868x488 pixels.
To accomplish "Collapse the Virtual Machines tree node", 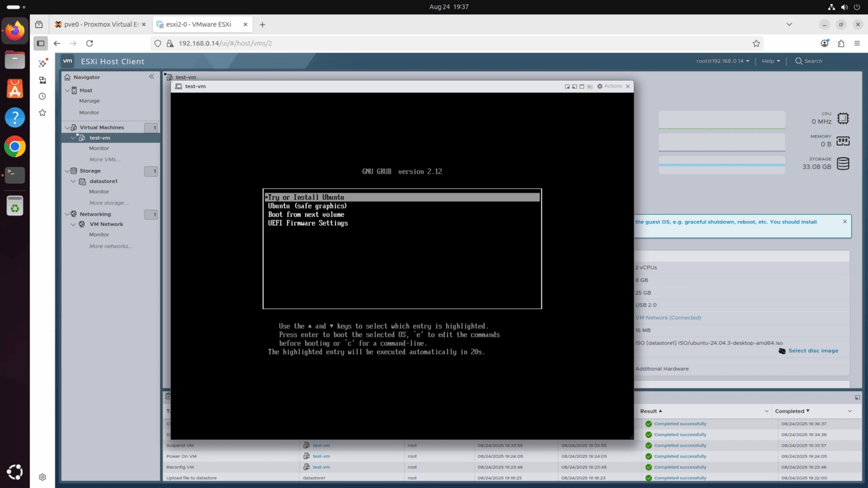I will coord(66,127).
